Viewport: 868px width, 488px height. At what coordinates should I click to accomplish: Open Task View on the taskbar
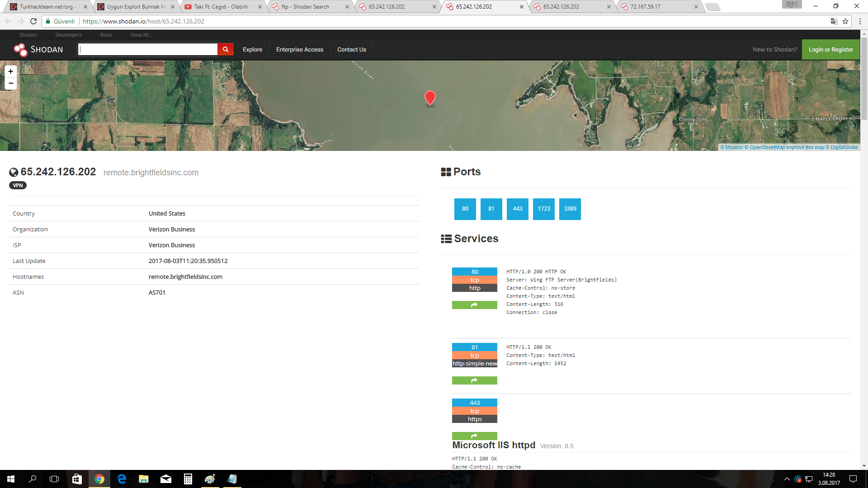54,479
